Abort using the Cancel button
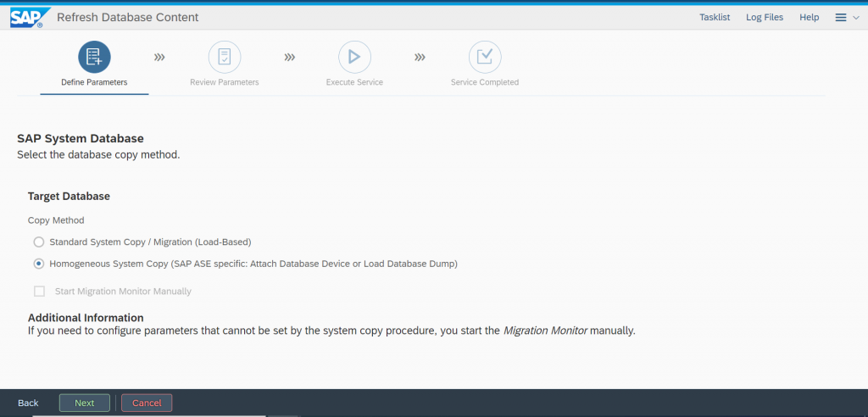The image size is (868, 417). pos(147,403)
